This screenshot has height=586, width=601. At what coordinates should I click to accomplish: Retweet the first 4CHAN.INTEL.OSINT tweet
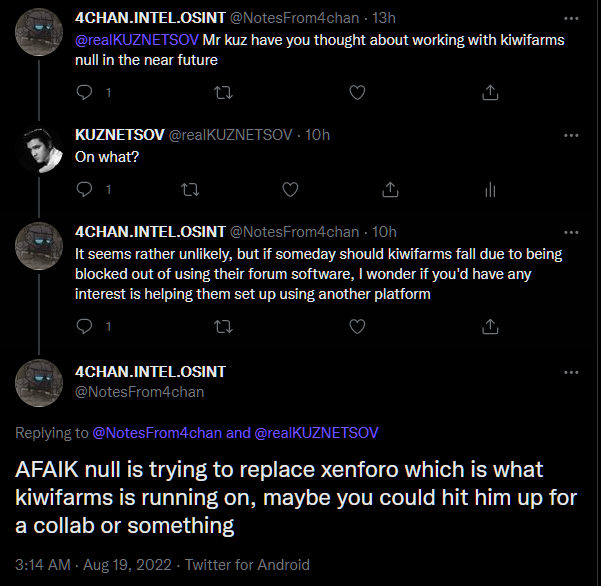tap(224, 93)
